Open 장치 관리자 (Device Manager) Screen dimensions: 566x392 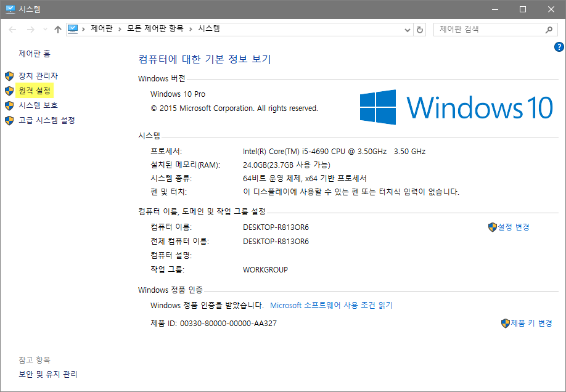[x=38, y=76]
